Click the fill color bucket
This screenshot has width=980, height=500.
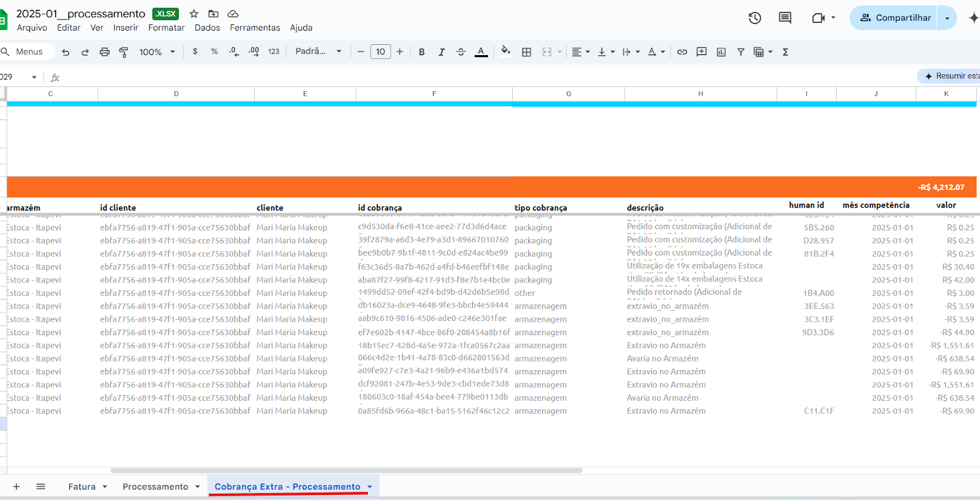pos(505,51)
